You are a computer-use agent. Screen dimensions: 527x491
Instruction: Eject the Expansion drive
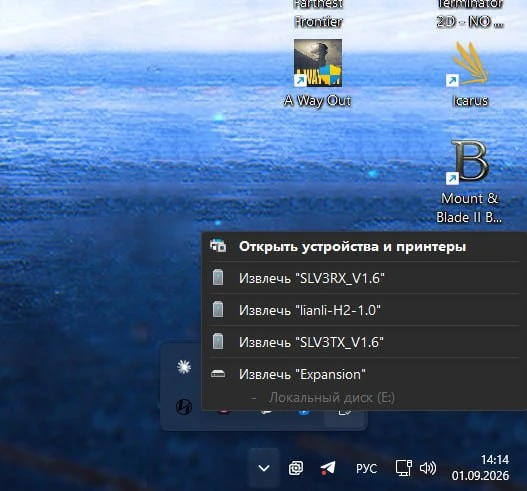(364, 374)
